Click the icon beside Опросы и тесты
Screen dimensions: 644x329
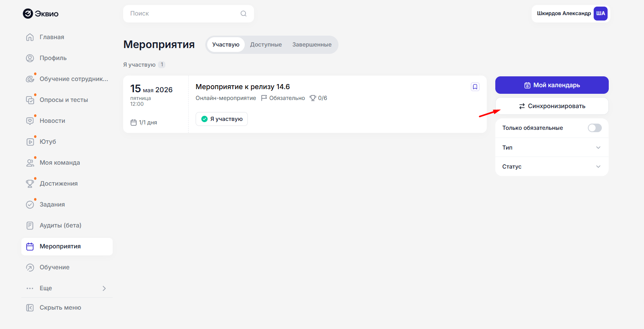tap(30, 100)
